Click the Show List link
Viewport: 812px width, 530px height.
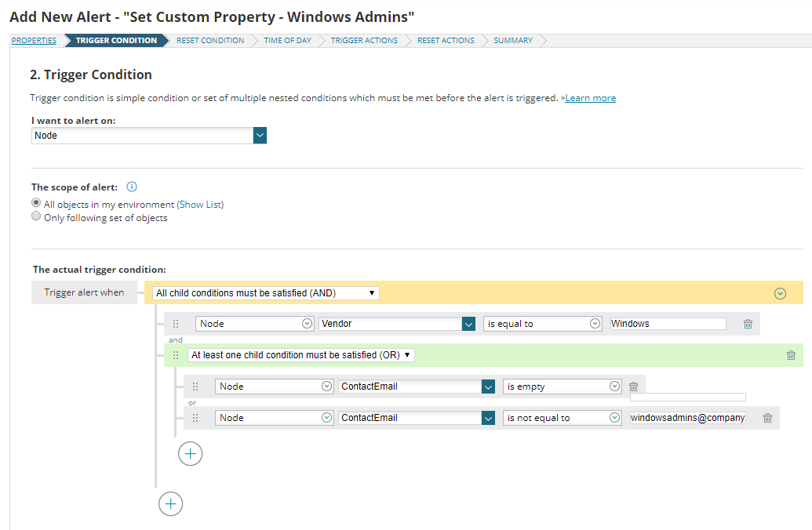pos(200,205)
